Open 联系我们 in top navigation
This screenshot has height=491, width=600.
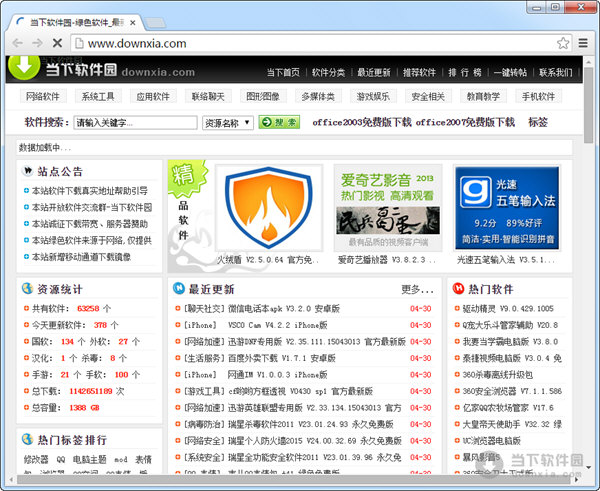point(556,72)
